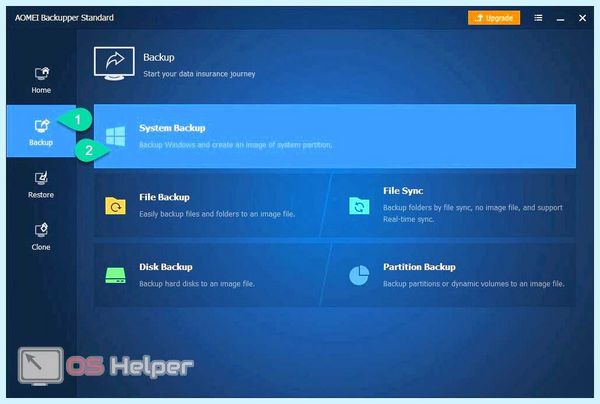600x404 pixels.
Task: Click "Easily backup files and folders" description
Action: 217,214
